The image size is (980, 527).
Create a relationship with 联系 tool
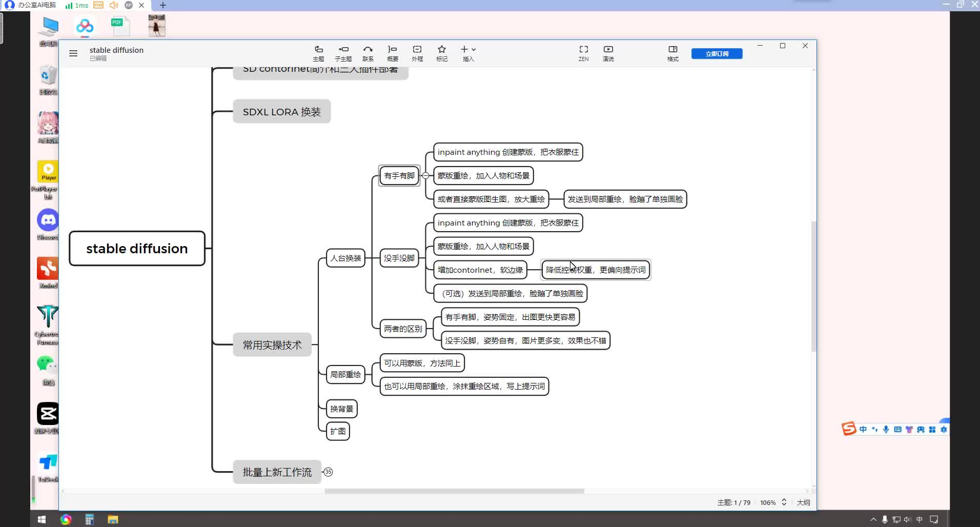tap(368, 53)
